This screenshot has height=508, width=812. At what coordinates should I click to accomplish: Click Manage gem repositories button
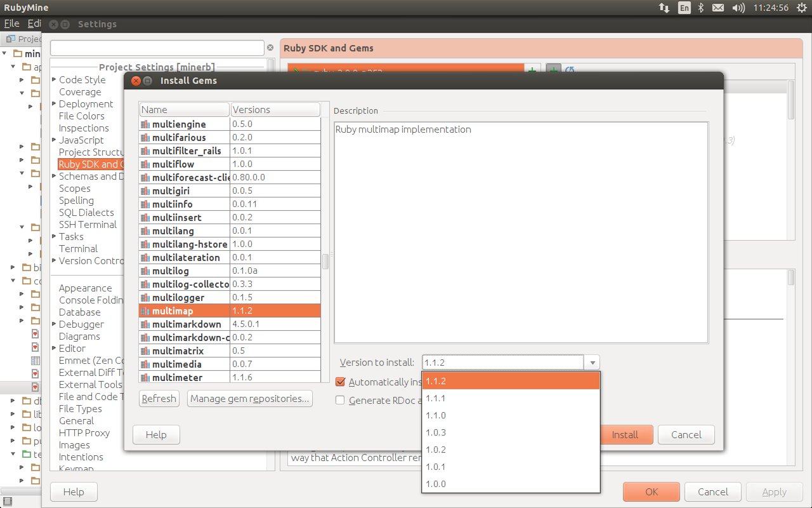coord(250,399)
